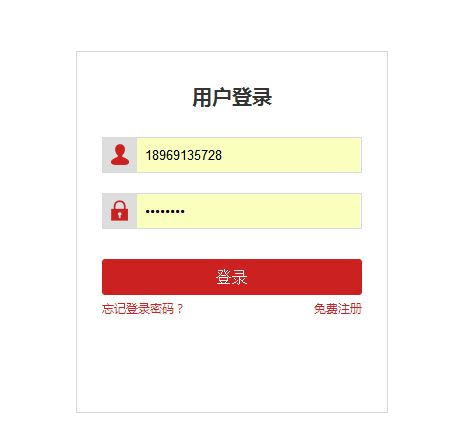Submit the form with the 登录 button
This screenshot has height=424, width=464.
tap(232, 277)
